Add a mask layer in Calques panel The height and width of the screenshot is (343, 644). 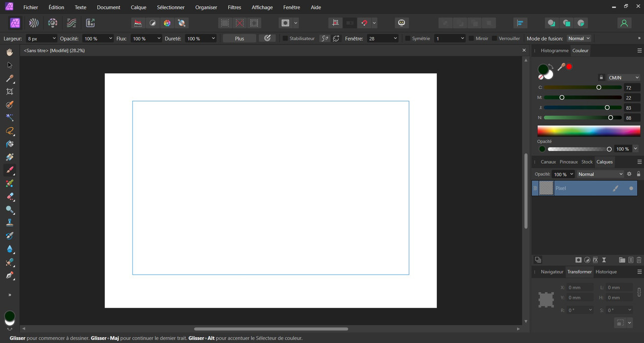(579, 260)
